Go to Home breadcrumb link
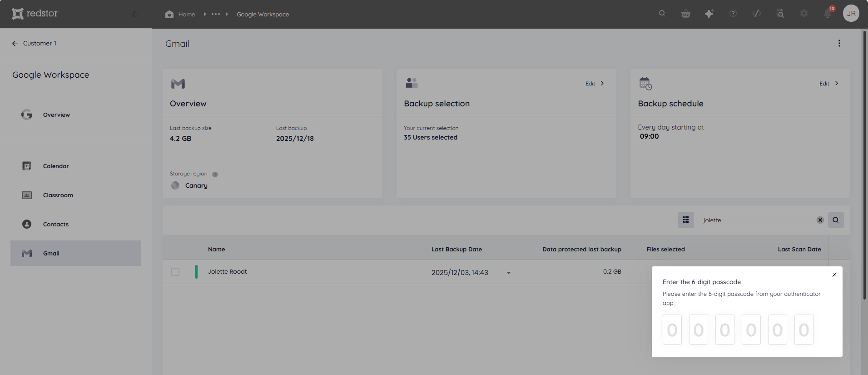Viewport: 868px width, 375px height. coord(187,14)
